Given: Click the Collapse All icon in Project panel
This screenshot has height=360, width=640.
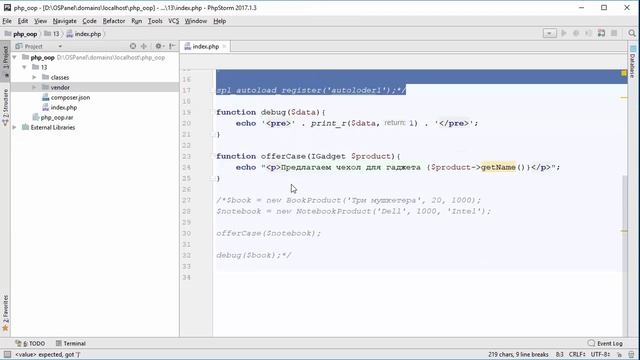Looking at the screenshot, I should click(144, 46).
